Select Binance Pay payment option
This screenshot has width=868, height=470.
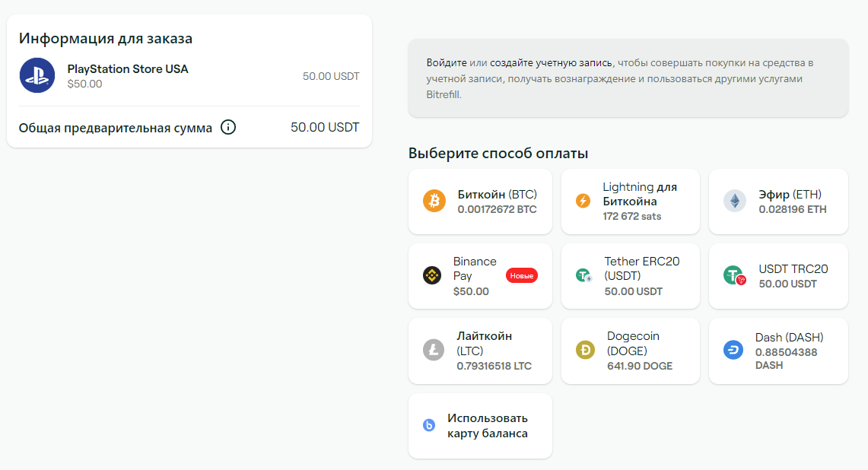(x=480, y=276)
